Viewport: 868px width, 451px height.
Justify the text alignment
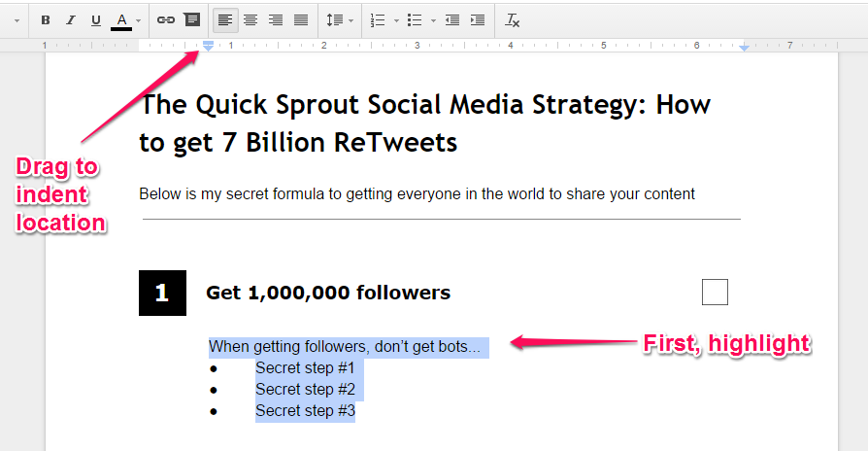(301, 20)
